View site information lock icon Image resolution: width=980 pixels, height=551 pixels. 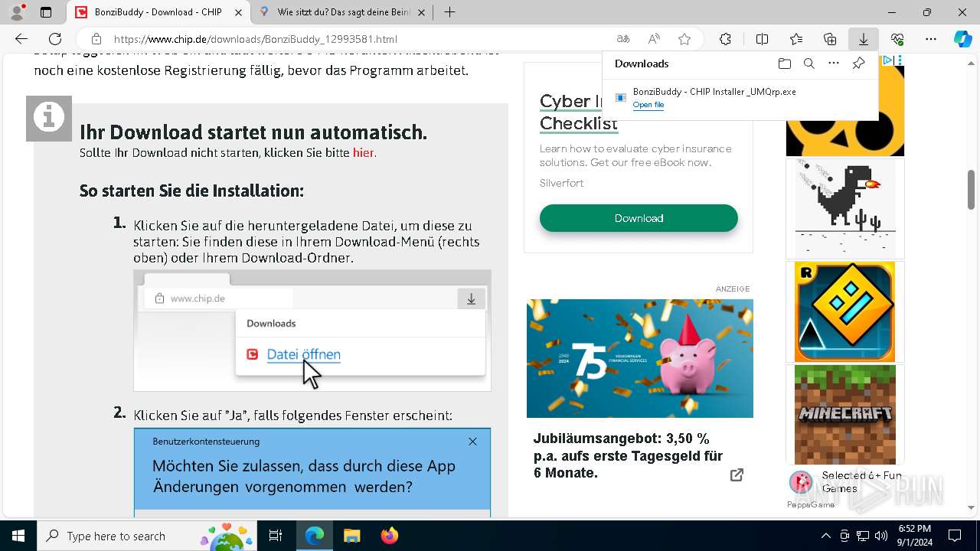[x=96, y=39]
